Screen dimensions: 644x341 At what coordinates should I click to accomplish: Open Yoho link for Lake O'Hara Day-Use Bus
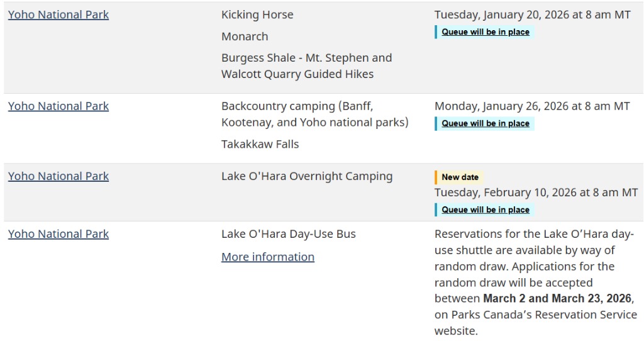pos(58,234)
